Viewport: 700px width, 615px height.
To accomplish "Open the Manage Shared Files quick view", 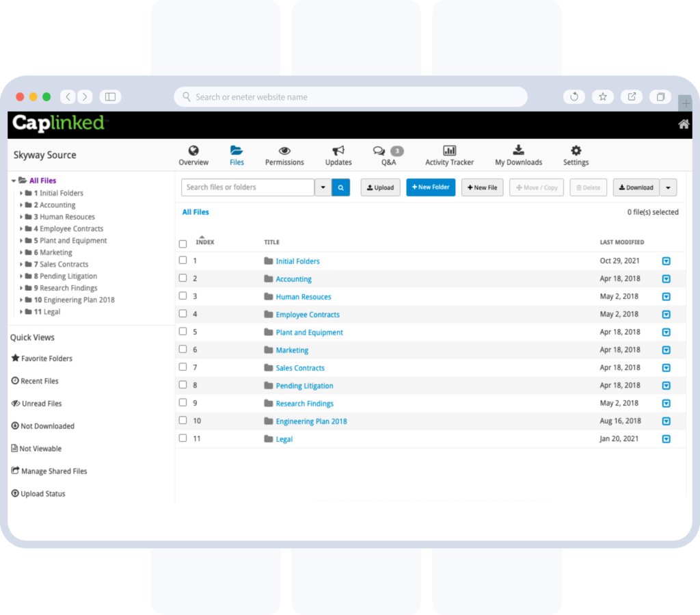I will pyautogui.click(x=49, y=471).
